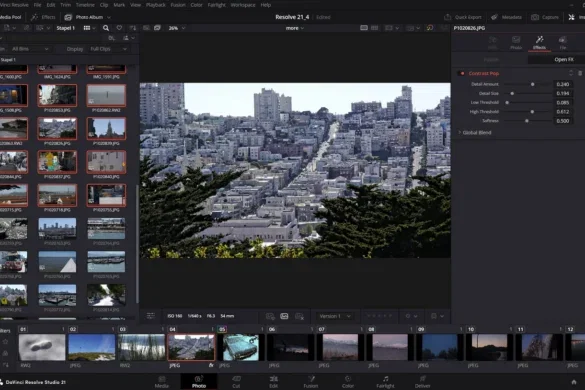Open the Full Clips display dropdown

[x=109, y=49]
